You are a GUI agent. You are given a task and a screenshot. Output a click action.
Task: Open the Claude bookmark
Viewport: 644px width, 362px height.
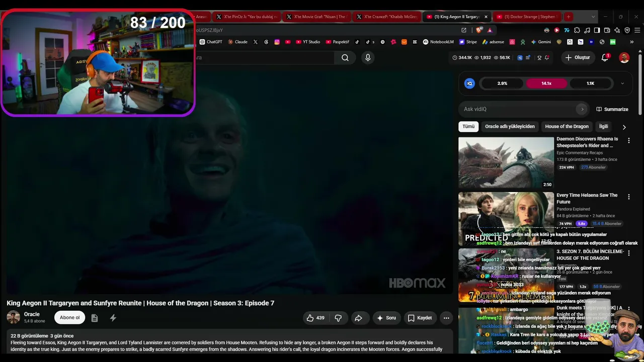click(237, 42)
